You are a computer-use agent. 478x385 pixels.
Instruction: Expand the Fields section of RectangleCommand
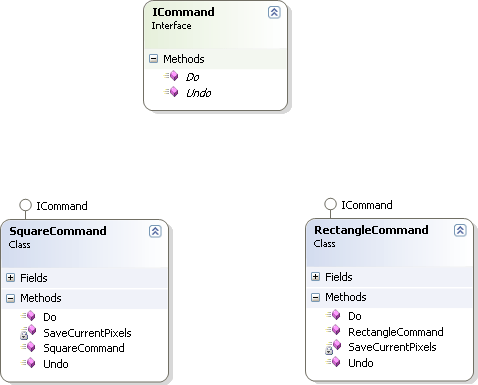point(315,277)
